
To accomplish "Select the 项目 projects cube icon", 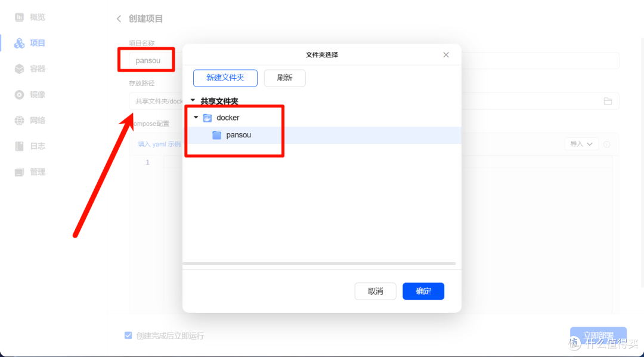I will click(x=19, y=43).
